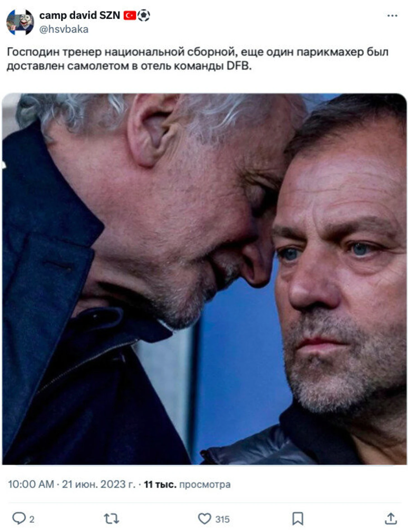Image resolution: width=408 pixels, height=532 pixels.
Task: Open the @hsvbaka handle link
Action: tap(64, 29)
